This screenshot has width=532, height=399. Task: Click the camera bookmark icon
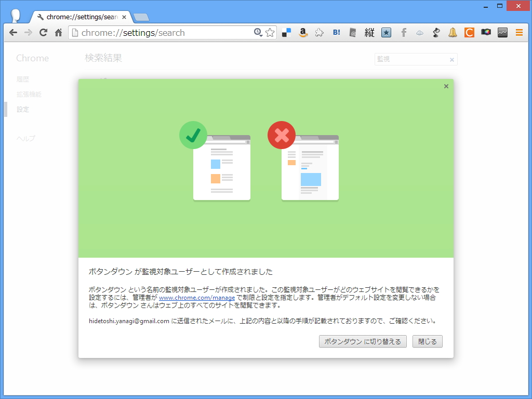[x=486, y=32]
